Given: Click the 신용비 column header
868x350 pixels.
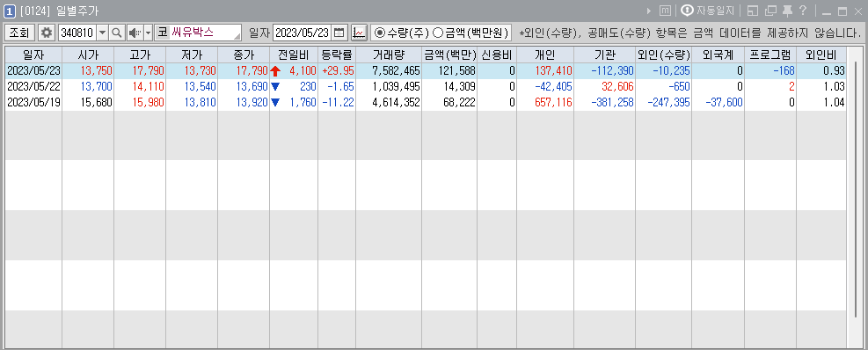Looking at the screenshot, I should pyautogui.click(x=497, y=55).
